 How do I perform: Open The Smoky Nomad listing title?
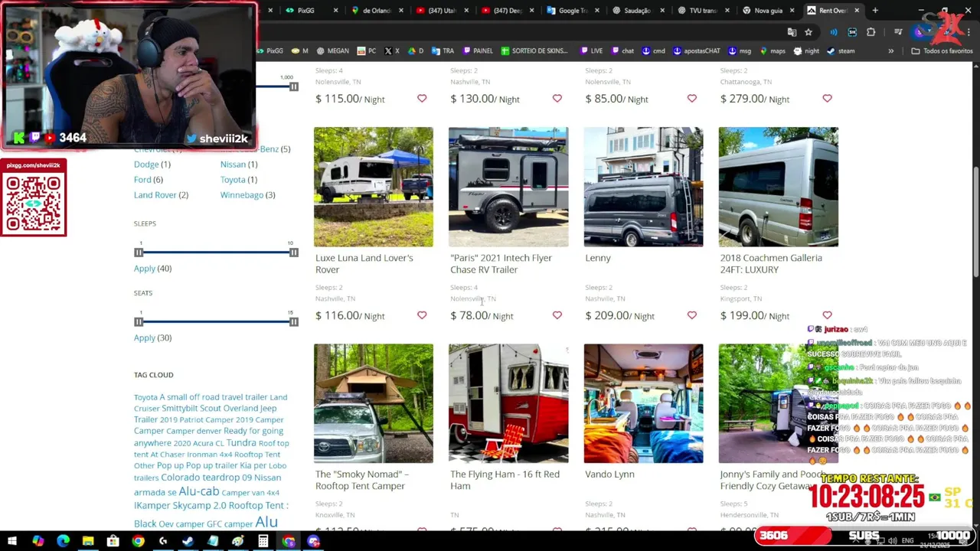(x=362, y=480)
